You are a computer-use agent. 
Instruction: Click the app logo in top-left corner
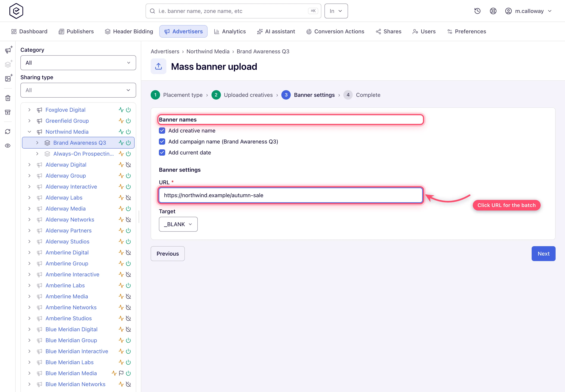coord(16,11)
